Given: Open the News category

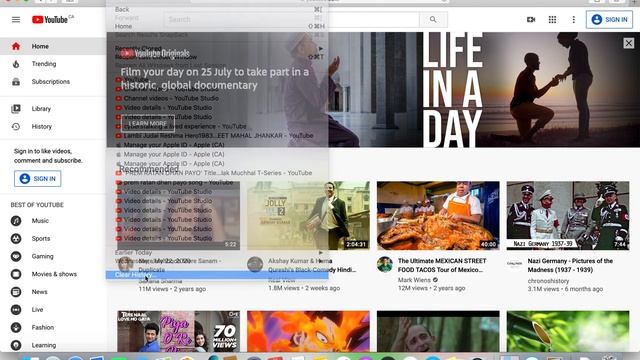Looking at the screenshot, I should coord(53,292).
